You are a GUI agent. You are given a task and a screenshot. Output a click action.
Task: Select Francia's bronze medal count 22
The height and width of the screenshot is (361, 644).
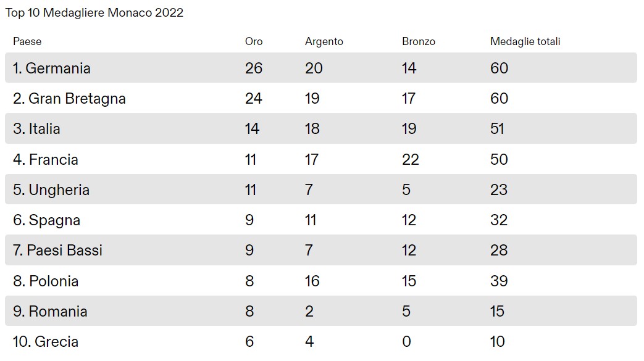[411, 160]
